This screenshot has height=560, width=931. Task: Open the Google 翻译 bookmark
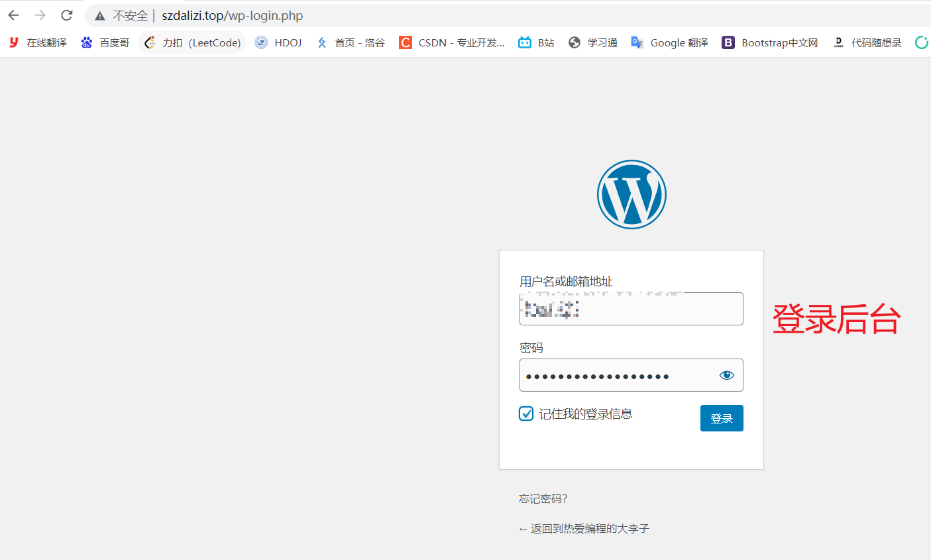point(670,42)
